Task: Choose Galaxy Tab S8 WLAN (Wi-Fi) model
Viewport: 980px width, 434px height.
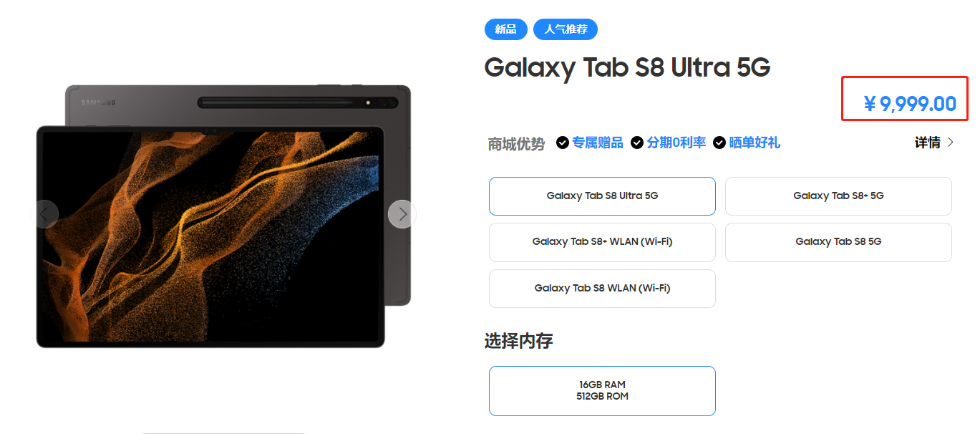Action: click(x=602, y=289)
